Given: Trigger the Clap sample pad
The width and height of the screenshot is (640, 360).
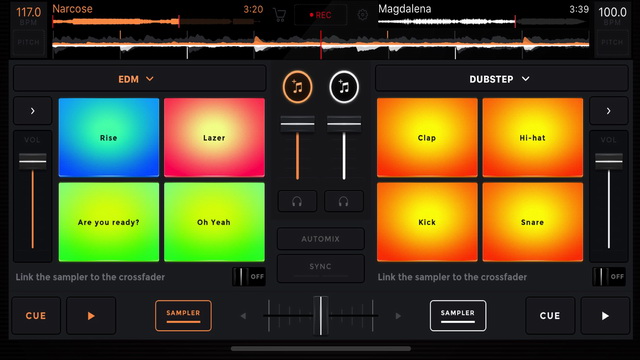Looking at the screenshot, I should click(x=427, y=138).
